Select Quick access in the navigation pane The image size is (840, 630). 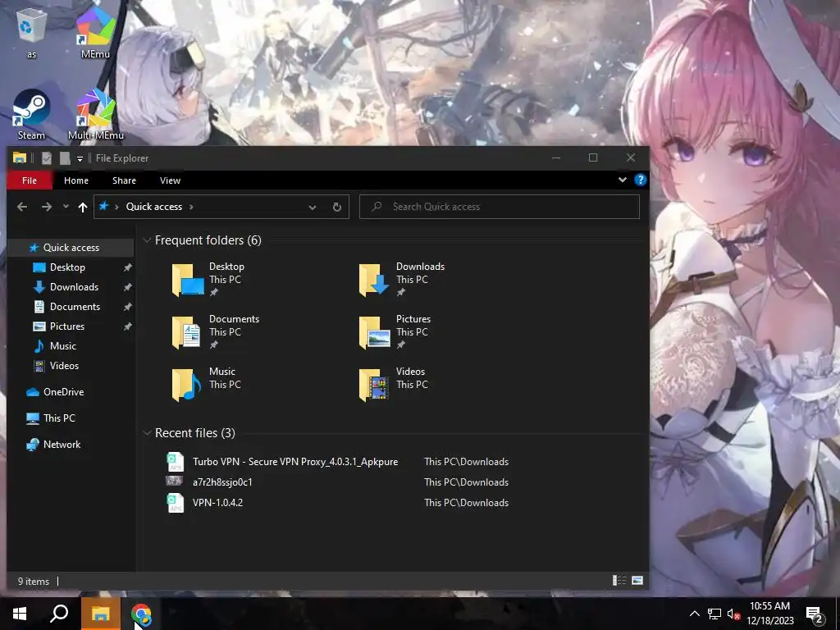tap(71, 248)
